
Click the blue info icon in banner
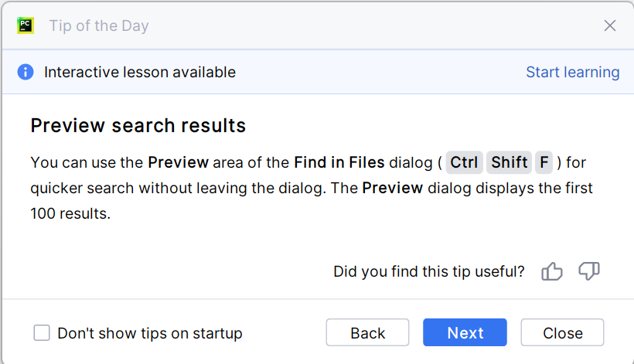pos(26,72)
